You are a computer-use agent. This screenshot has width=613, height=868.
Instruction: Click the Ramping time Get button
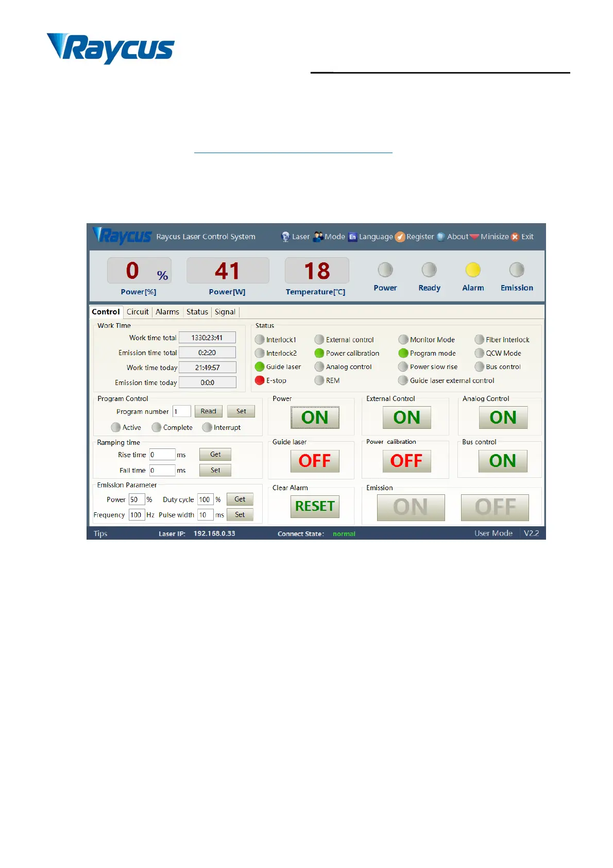point(215,455)
